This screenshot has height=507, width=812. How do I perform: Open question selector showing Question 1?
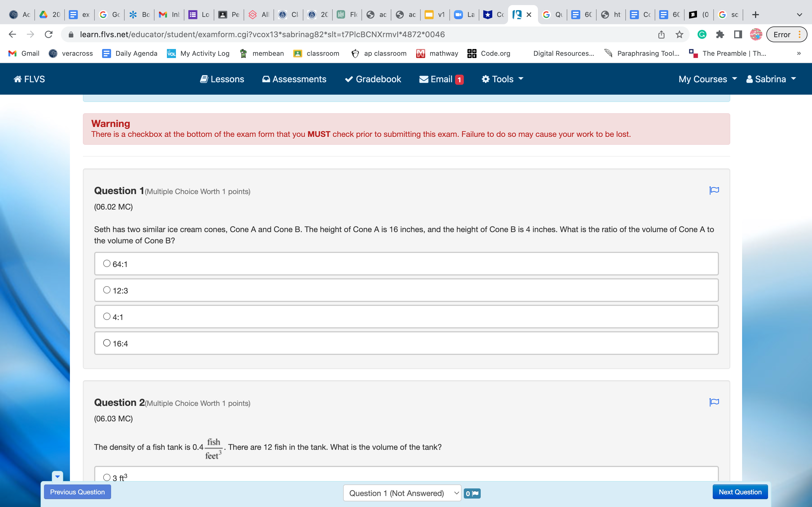point(402,493)
